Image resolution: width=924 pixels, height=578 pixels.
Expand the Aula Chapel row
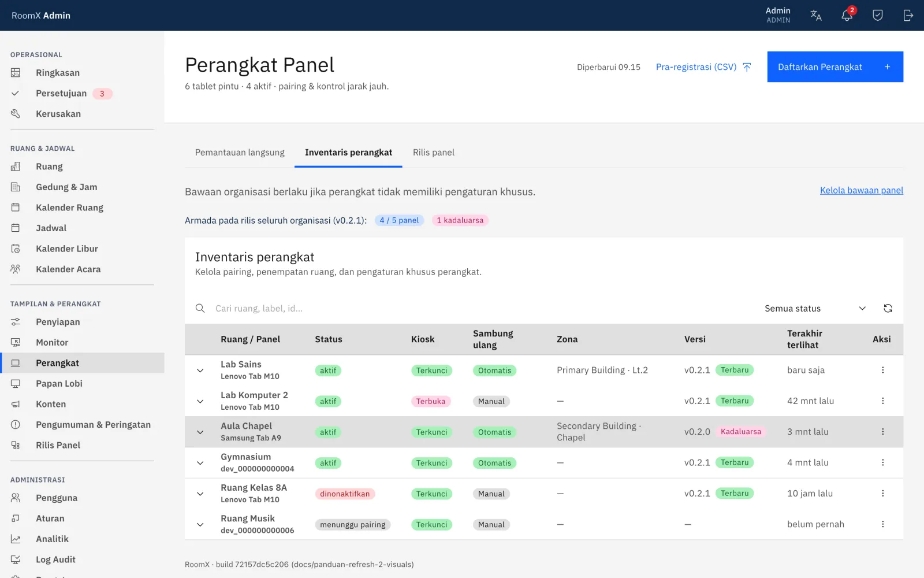(200, 432)
